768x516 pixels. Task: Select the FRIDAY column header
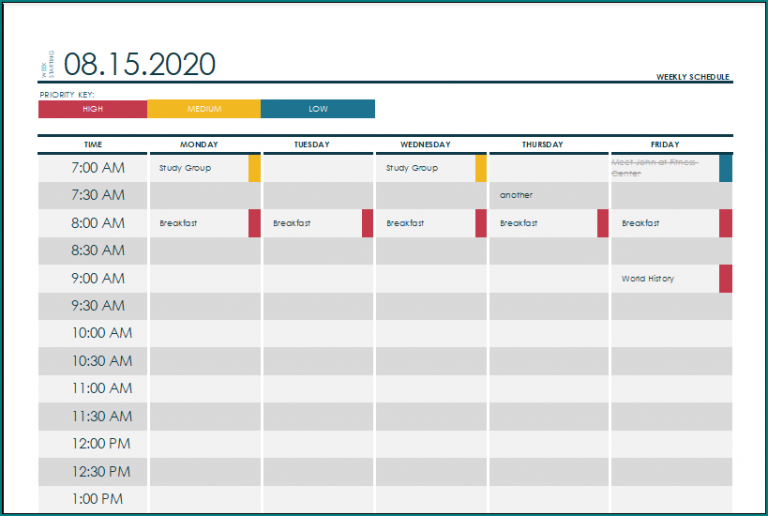click(664, 145)
